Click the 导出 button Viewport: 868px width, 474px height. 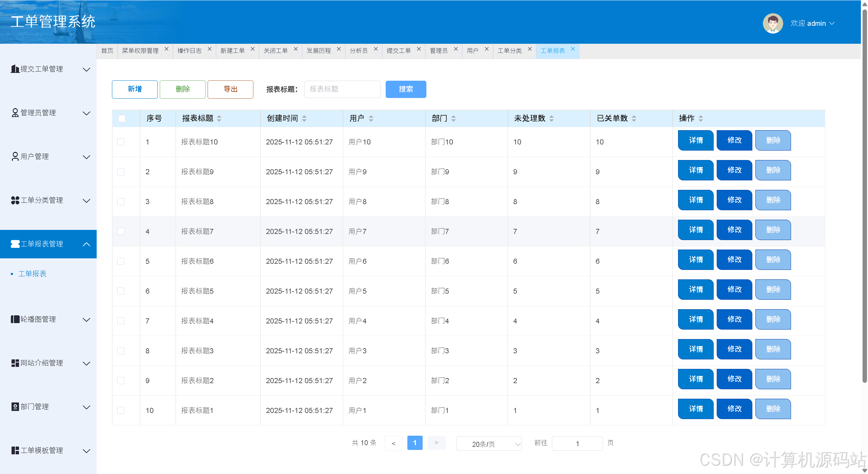pyautogui.click(x=230, y=89)
